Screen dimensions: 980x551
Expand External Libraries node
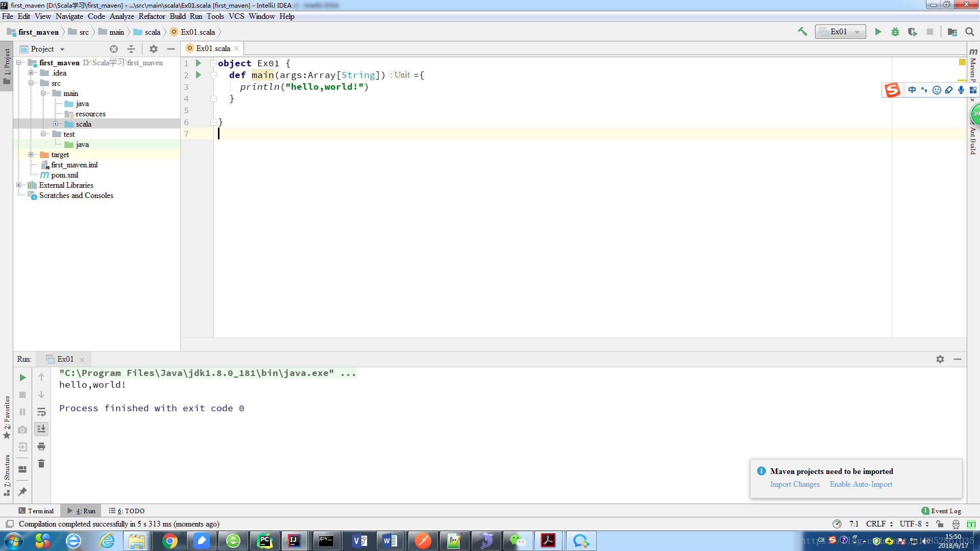pos(19,185)
